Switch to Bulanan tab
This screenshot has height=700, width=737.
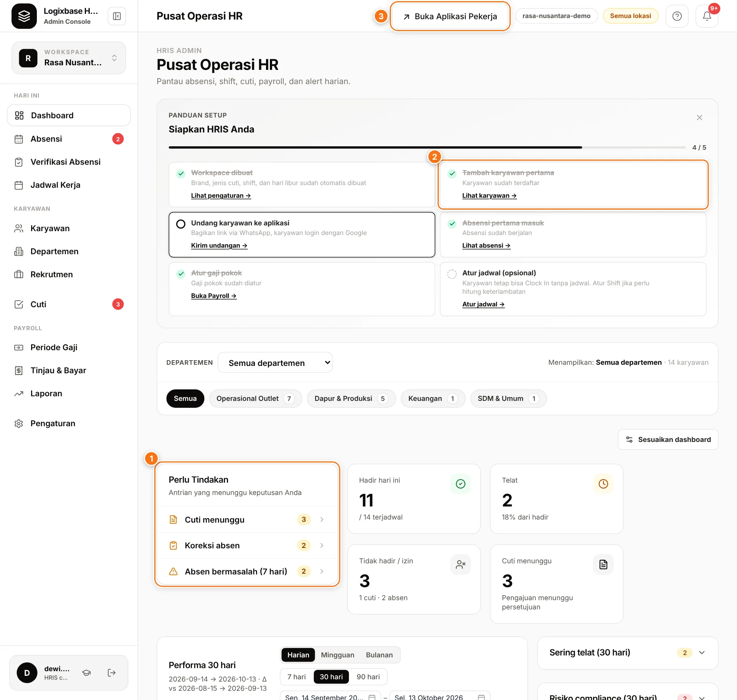coord(379,655)
